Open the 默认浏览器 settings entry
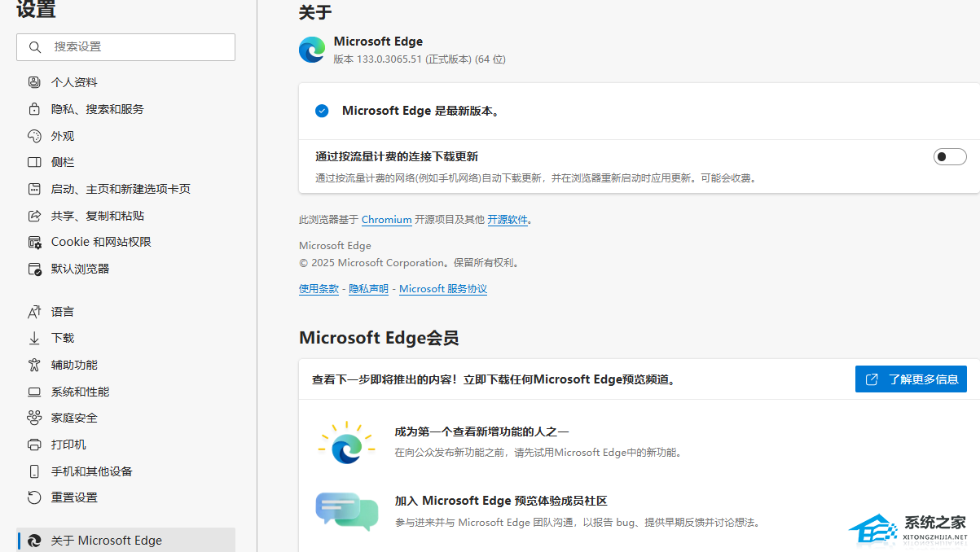980x552 pixels. (x=79, y=268)
